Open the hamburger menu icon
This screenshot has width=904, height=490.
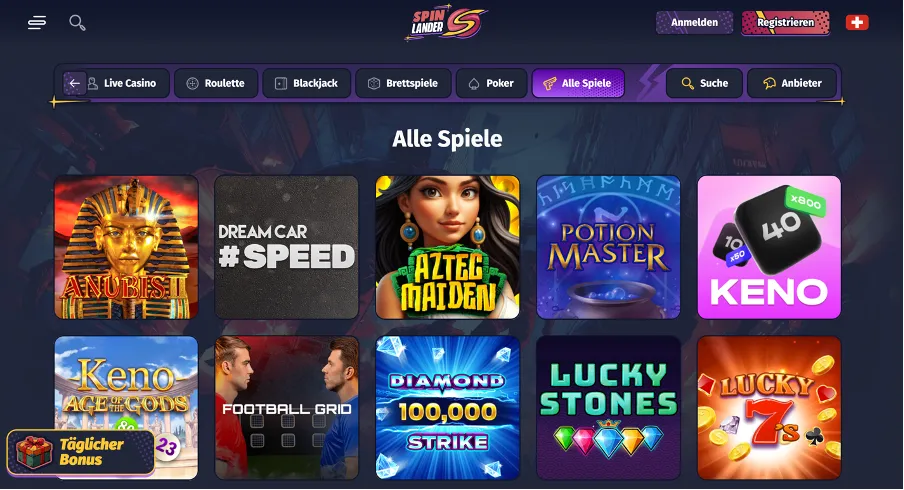click(x=37, y=22)
